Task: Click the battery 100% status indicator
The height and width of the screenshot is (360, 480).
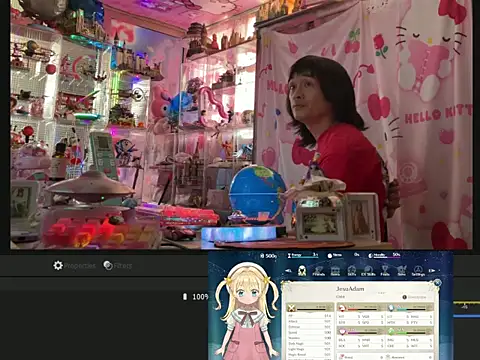Action: pos(196,297)
